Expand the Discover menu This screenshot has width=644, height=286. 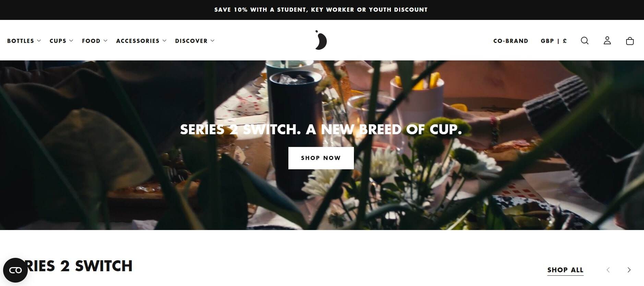click(195, 41)
